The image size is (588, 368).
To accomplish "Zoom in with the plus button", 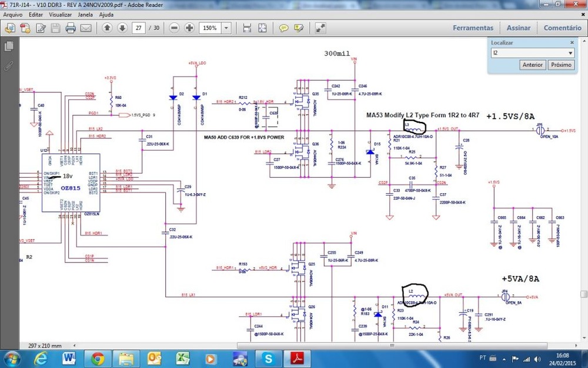I will (x=189, y=28).
